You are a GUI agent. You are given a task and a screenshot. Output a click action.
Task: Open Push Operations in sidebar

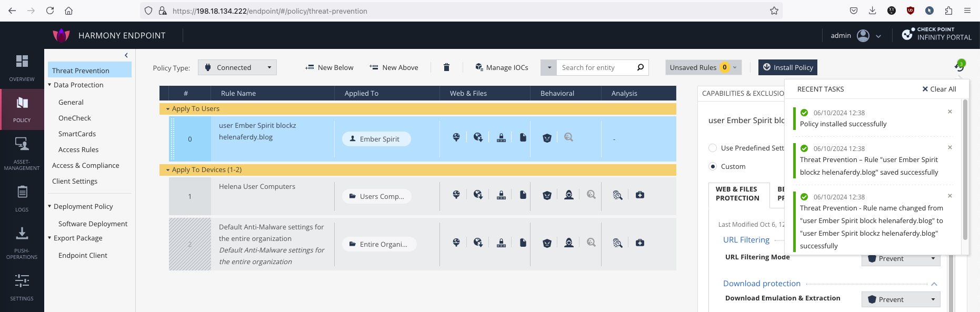22,243
